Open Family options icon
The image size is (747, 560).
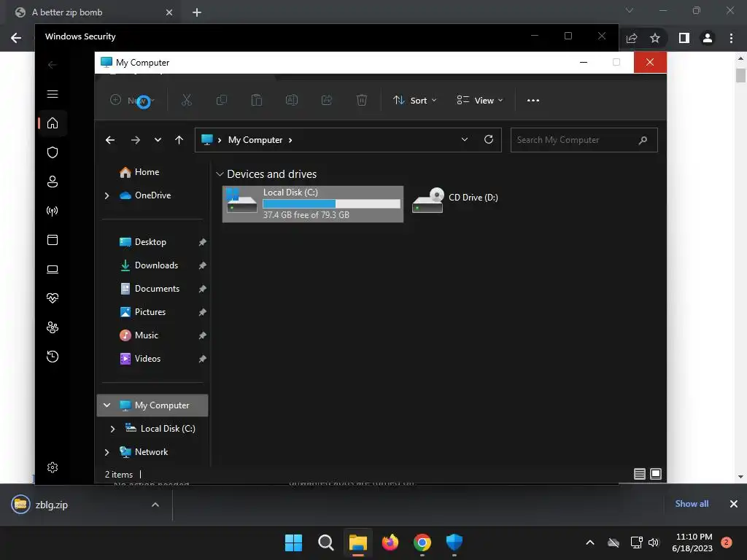click(x=53, y=327)
